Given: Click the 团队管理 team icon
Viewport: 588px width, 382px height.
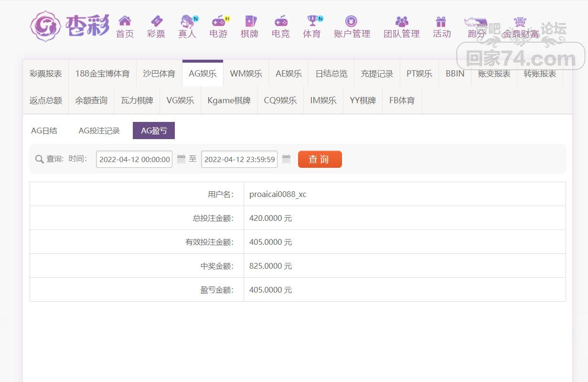Looking at the screenshot, I should [x=402, y=21].
